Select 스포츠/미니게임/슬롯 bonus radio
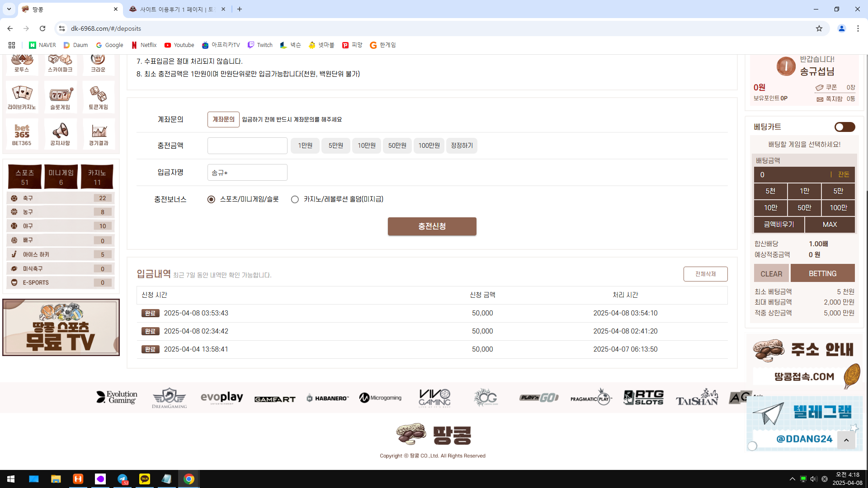The image size is (868, 488). [211, 199]
